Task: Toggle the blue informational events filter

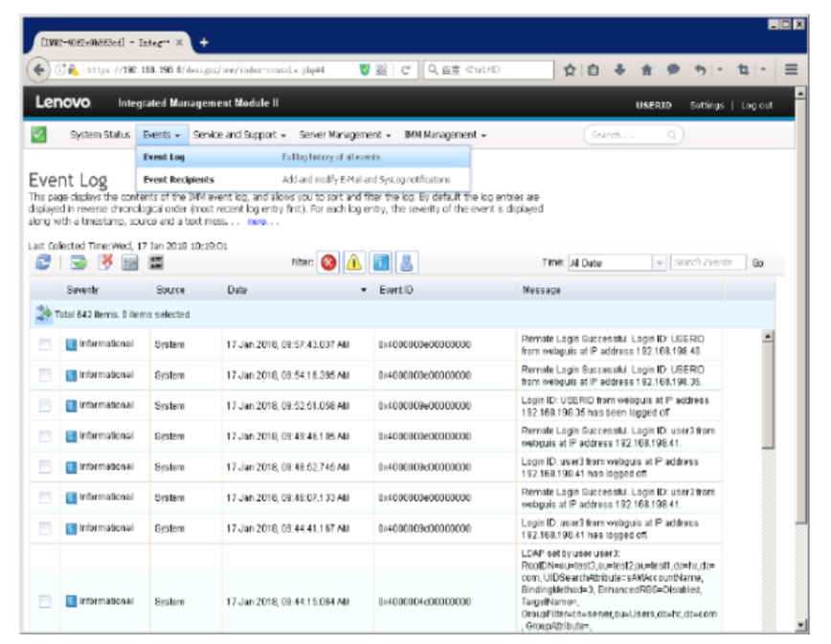Action: click(381, 262)
